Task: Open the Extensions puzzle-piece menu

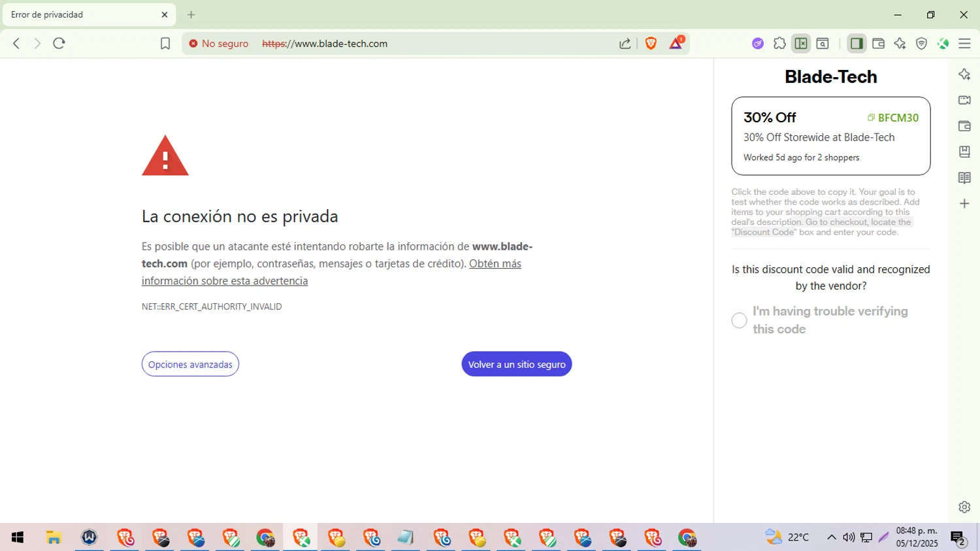Action: (779, 44)
